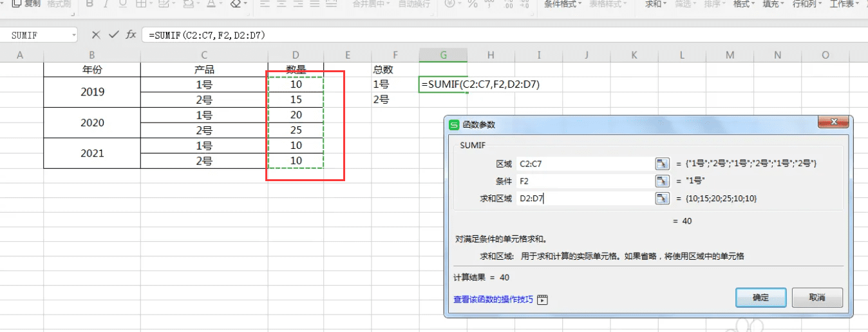Open range picker for 区域 field
The image size is (868, 332).
(663, 164)
